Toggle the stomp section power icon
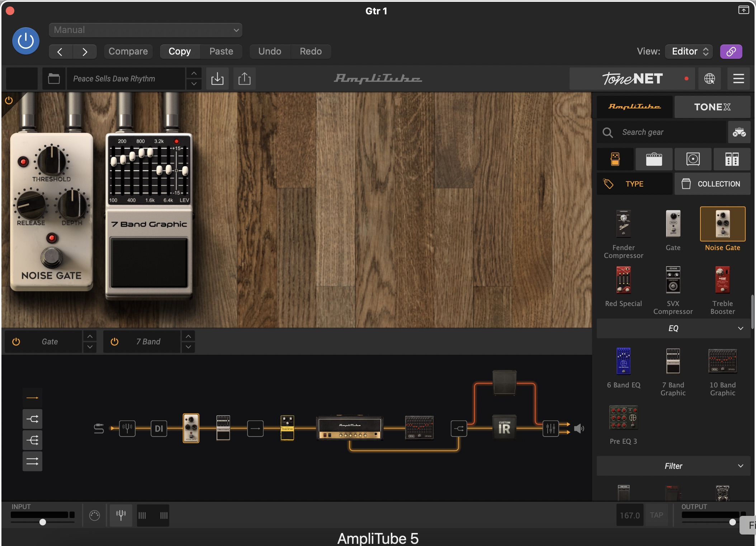 pyautogui.click(x=9, y=100)
